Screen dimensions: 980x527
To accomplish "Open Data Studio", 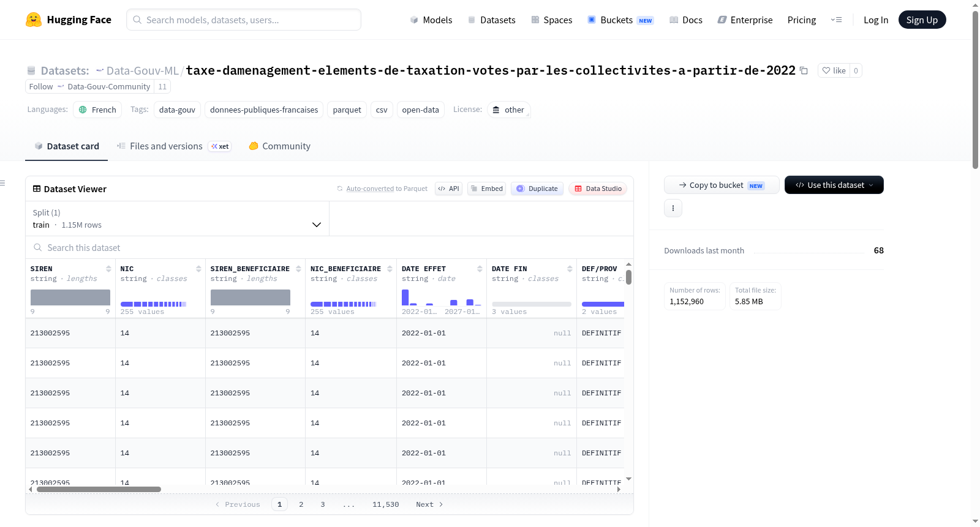I will tap(598, 189).
